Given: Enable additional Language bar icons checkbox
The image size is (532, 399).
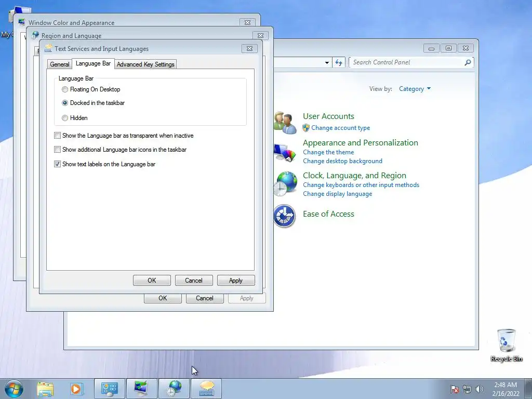Looking at the screenshot, I should pyautogui.click(x=57, y=150).
